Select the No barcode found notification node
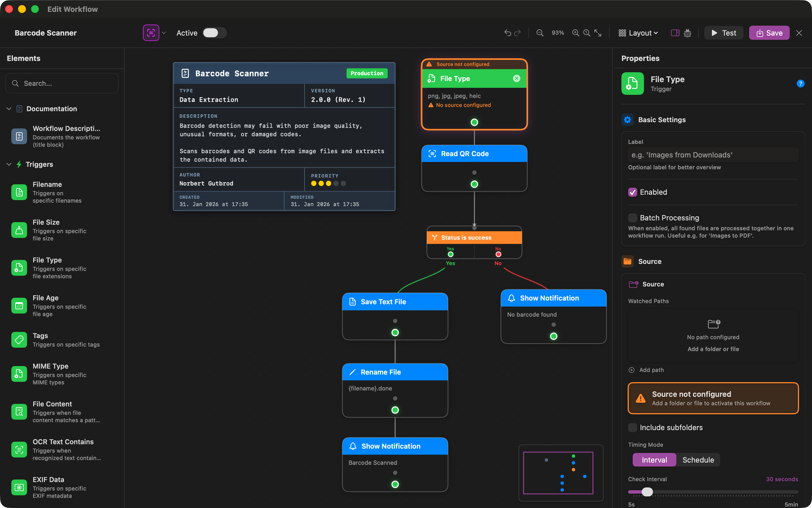The height and width of the screenshot is (508, 812). [x=553, y=316]
